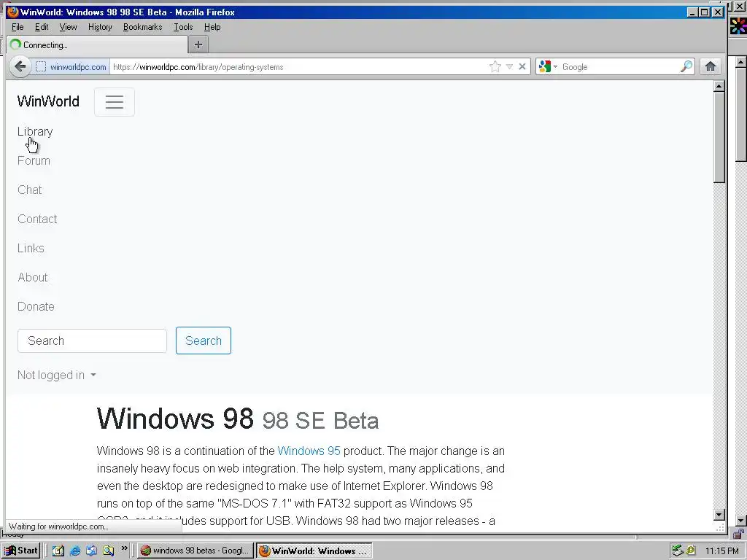Open the File menu

coord(18,27)
